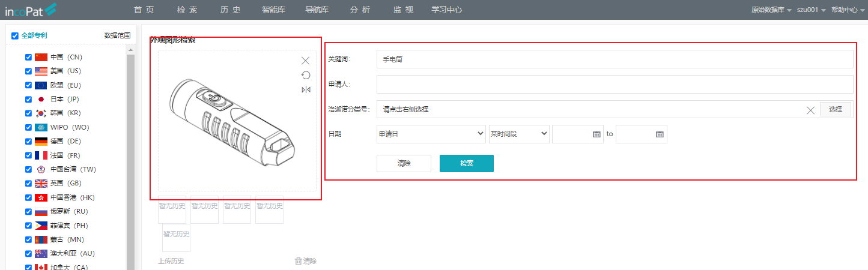Uncheck the 韩国 (KR) checkbox
The width and height of the screenshot is (868, 270).
coord(28,113)
